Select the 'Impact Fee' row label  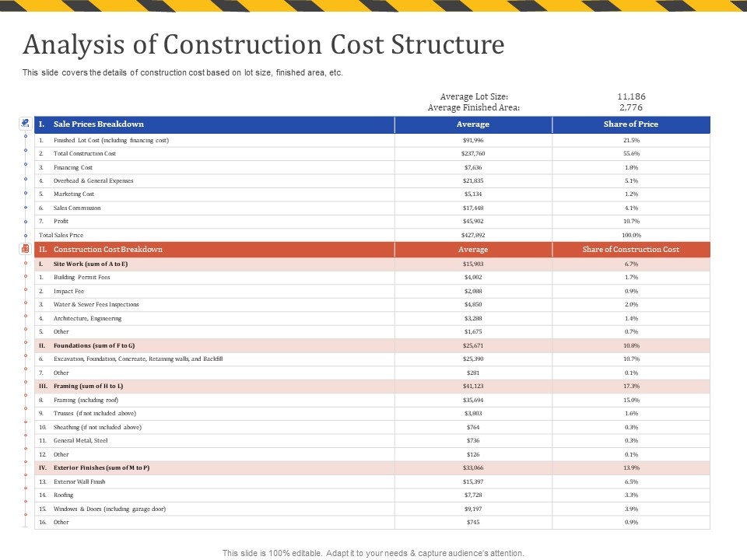(68, 292)
